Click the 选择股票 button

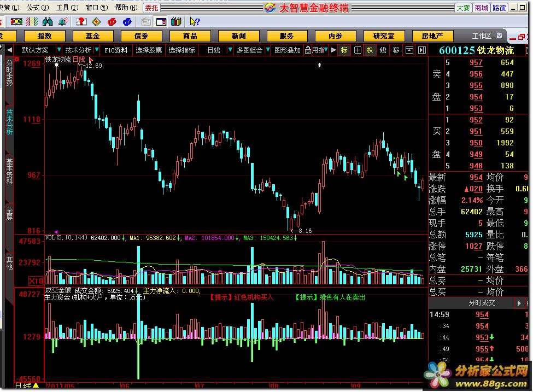coord(149,50)
